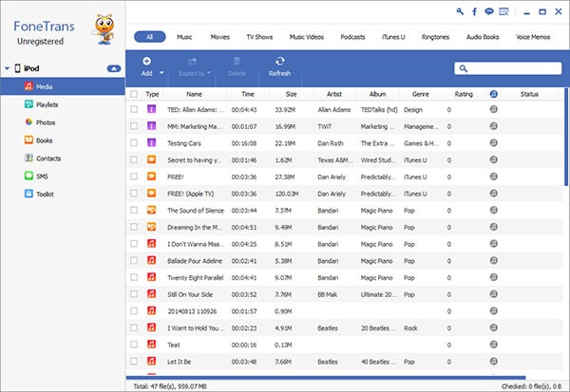Open the Facebook share icon
This screenshot has width=570, height=392.
474,11
